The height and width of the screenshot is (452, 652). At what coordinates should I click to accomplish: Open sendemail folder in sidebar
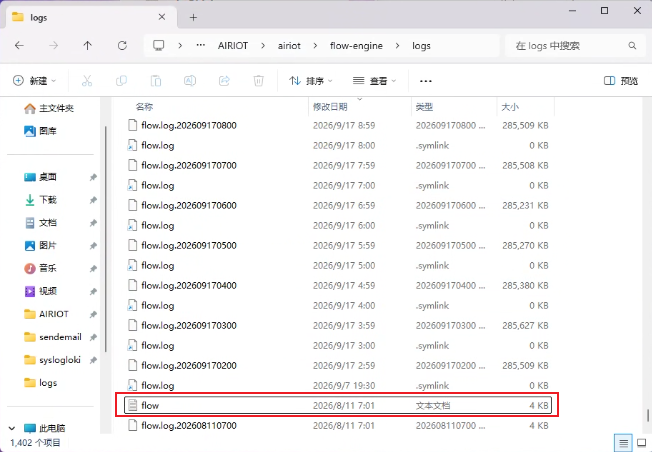click(x=53, y=337)
